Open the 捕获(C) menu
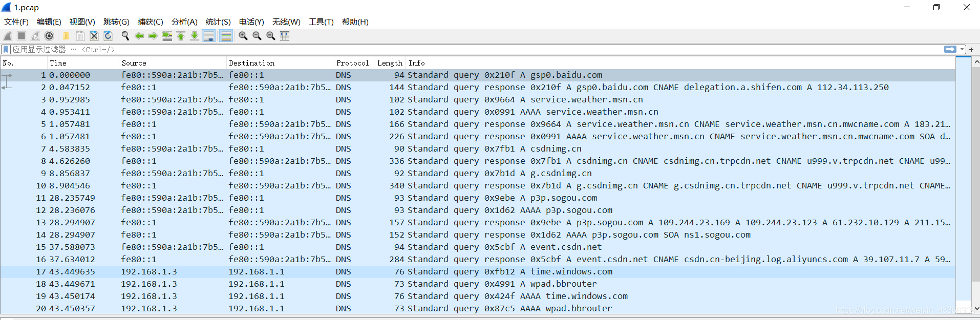The height and width of the screenshot is (320, 980). pos(151,22)
